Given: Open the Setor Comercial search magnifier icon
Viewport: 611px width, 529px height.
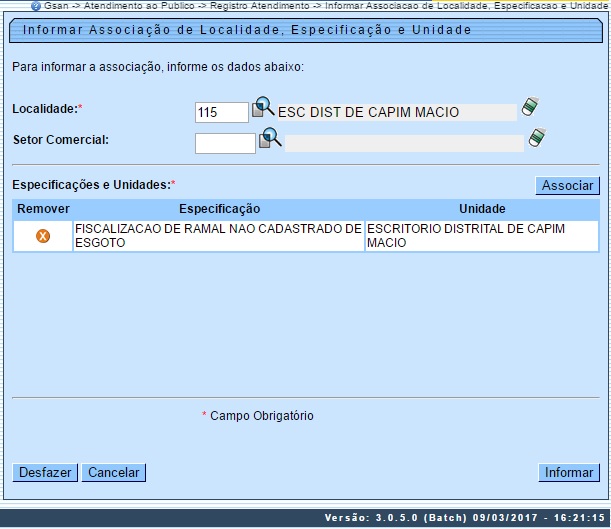Looking at the screenshot, I should click(x=270, y=138).
